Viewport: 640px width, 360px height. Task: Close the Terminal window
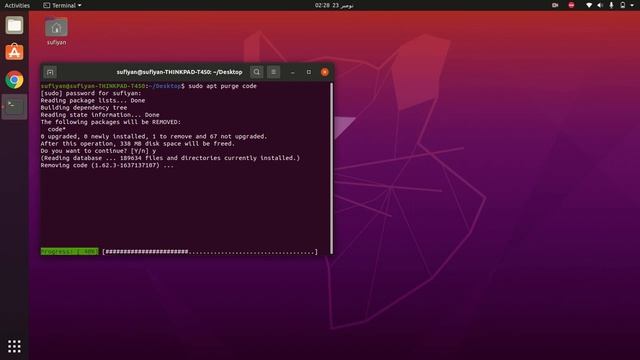[x=324, y=72]
